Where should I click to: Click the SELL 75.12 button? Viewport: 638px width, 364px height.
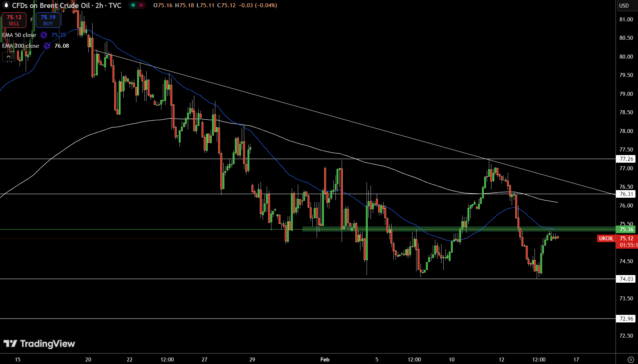[14, 20]
